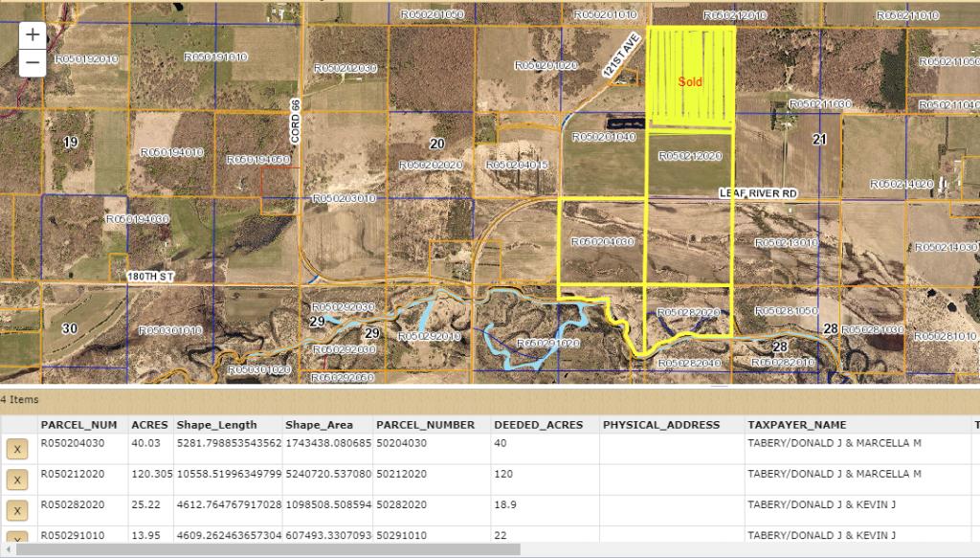Screen dimensions: 980x558
Task: Click taxpayer name in R050204030 row
Action: point(835,443)
